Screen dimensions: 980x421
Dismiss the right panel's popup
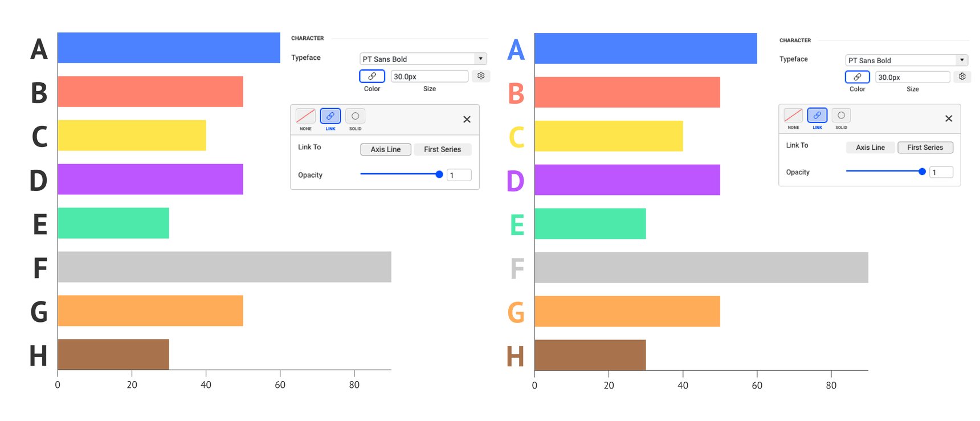click(x=949, y=118)
